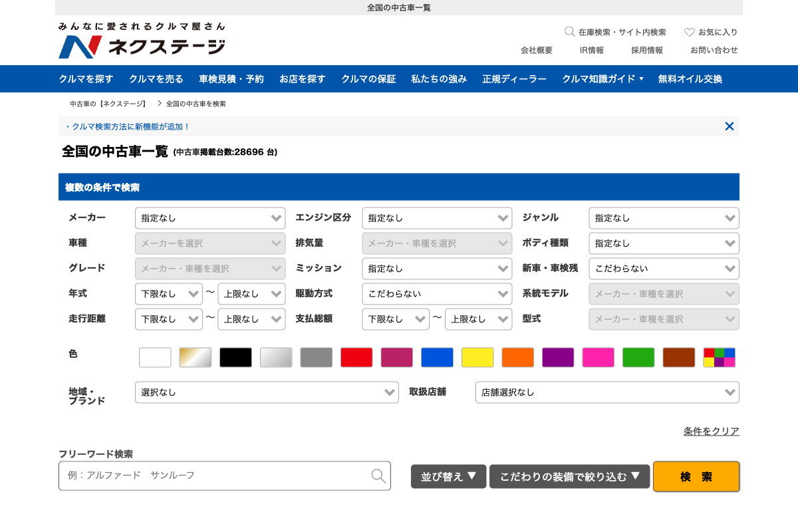Close the new feature notice banner
Screen dimensions: 798x532
click(729, 126)
